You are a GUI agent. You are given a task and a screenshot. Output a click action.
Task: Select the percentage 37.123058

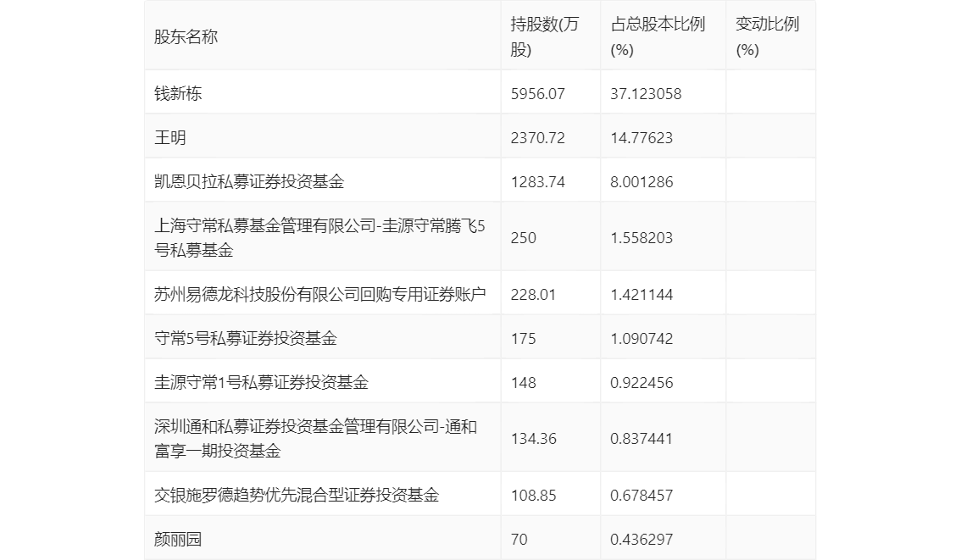coord(646,94)
